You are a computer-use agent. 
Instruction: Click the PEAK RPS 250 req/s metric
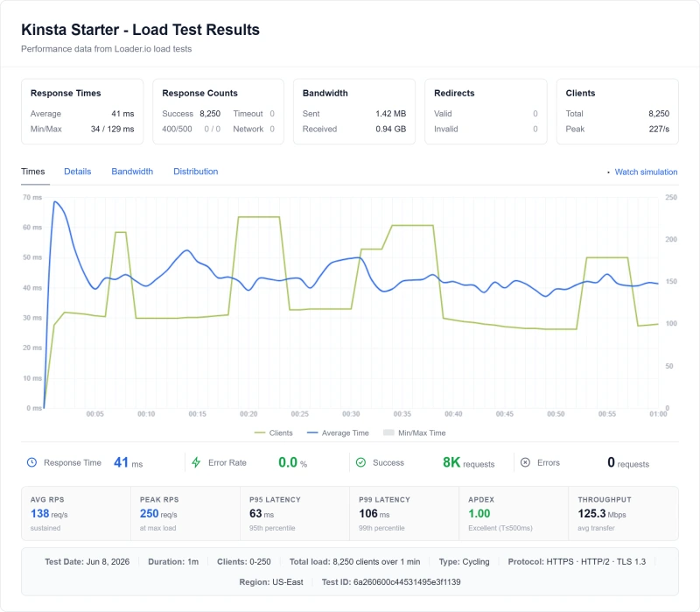pos(185,513)
